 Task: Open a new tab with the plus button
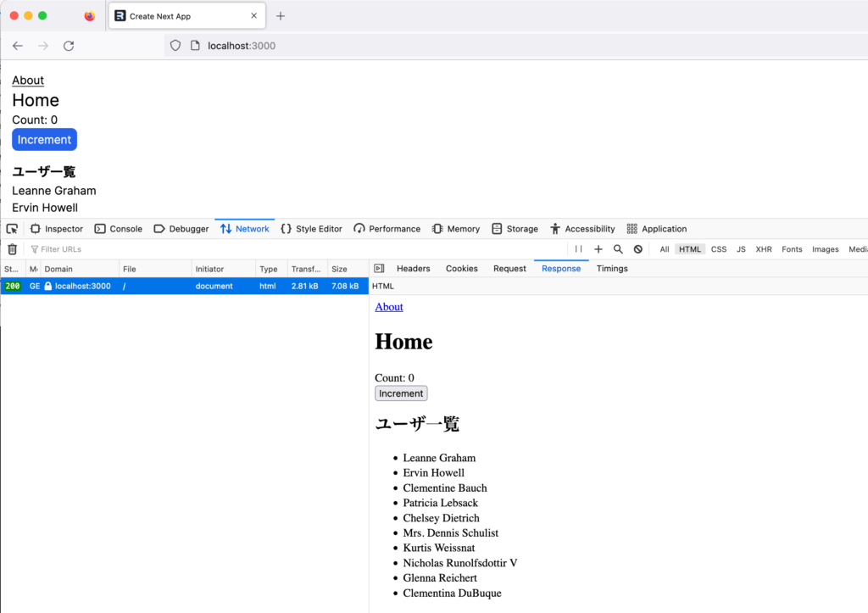coord(281,16)
